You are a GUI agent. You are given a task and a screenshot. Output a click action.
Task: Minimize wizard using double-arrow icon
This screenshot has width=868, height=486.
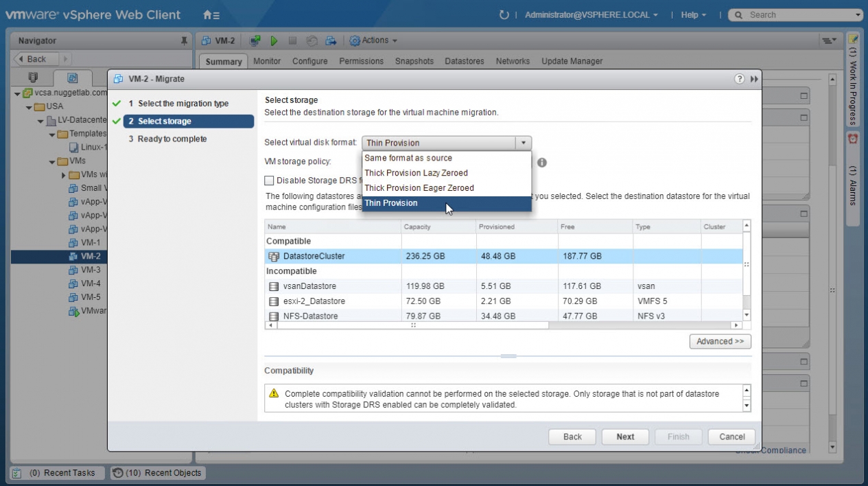(x=754, y=79)
